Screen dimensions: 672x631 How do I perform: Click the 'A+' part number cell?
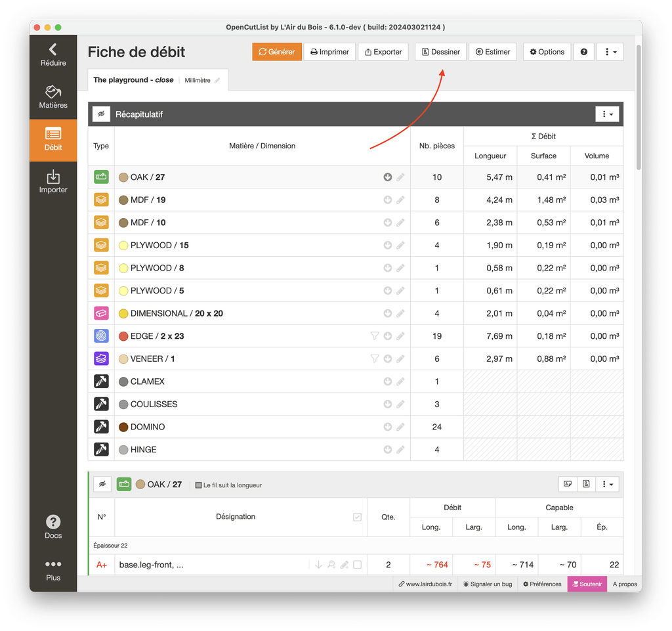[x=102, y=565]
